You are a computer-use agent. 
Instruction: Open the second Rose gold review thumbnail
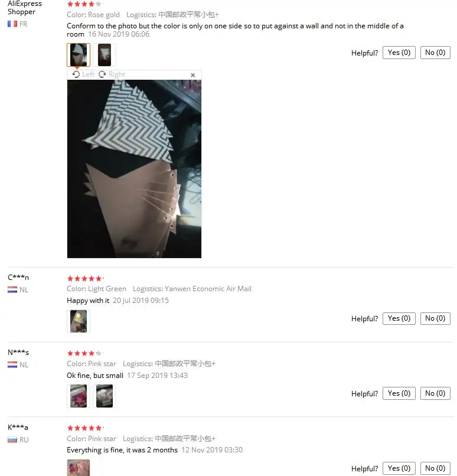pyautogui.click(x=105, y=55)
